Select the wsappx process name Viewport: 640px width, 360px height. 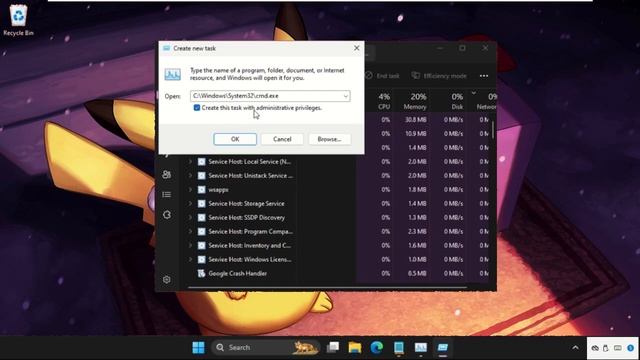tap(218, 189)
